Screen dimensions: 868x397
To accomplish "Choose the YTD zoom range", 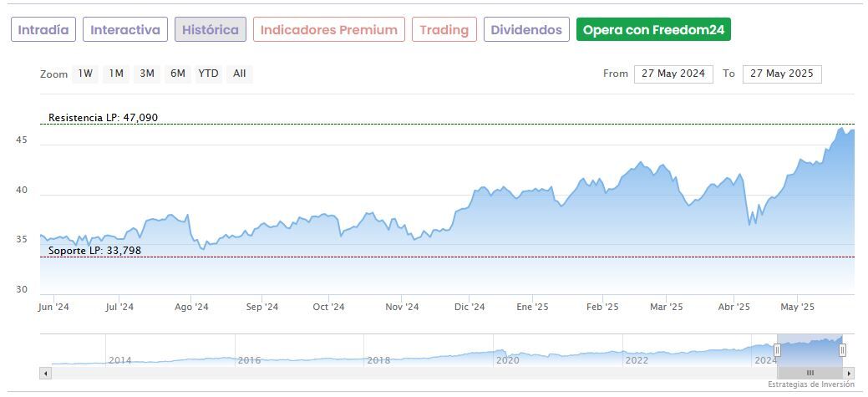I will tap(208, 74).
